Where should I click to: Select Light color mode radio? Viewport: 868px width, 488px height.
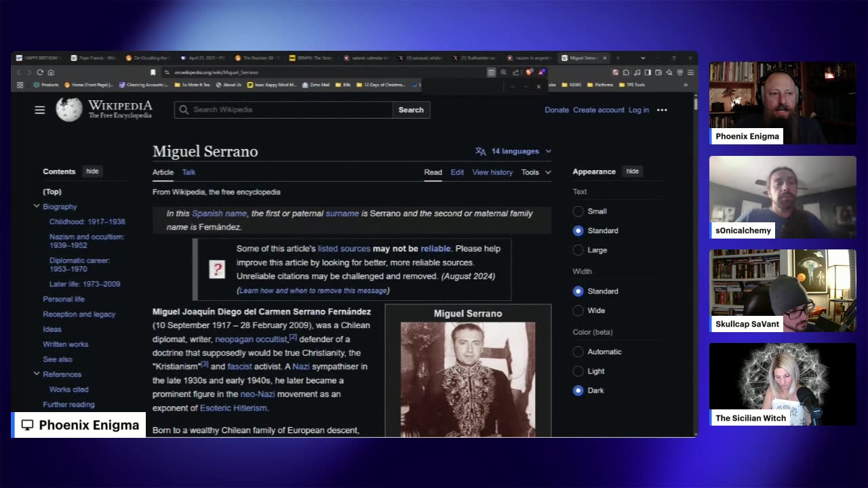coord(578,371)
